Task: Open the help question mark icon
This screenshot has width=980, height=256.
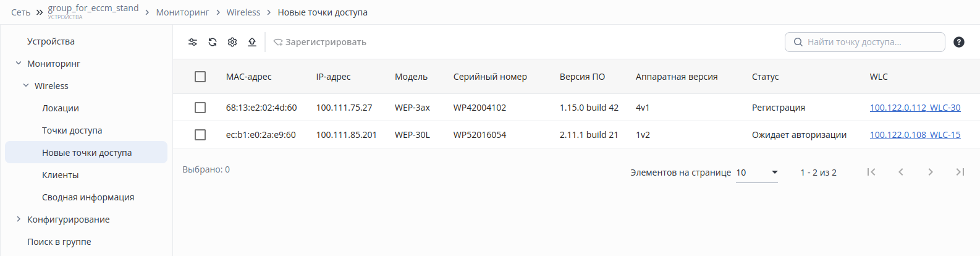Action: (959, 42)
